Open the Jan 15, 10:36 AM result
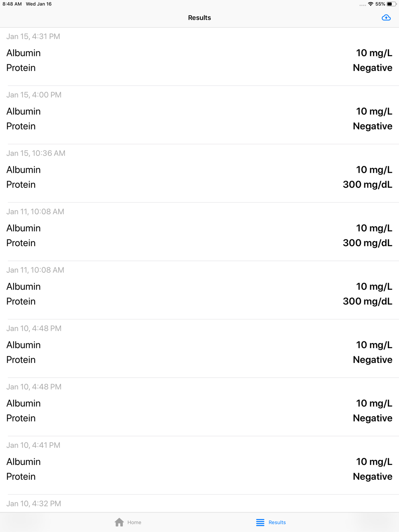Image resolution: width=399 pixels, height=532 pixels. pos(199,173)
